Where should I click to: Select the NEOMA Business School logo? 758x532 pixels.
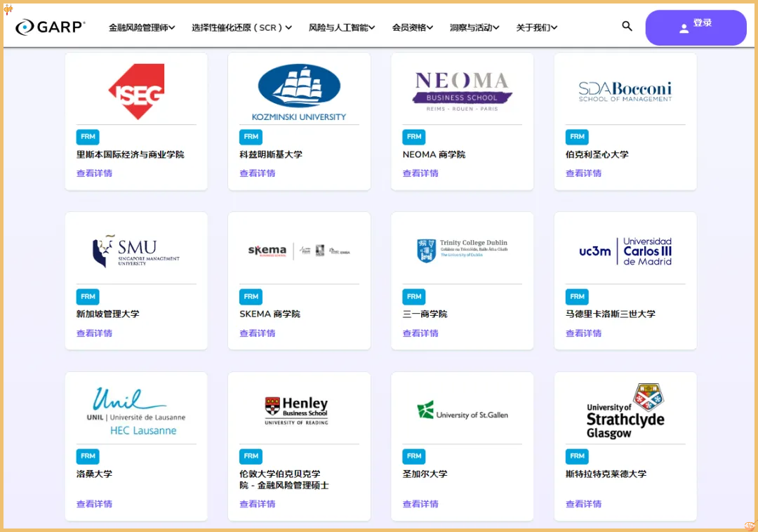462,91
